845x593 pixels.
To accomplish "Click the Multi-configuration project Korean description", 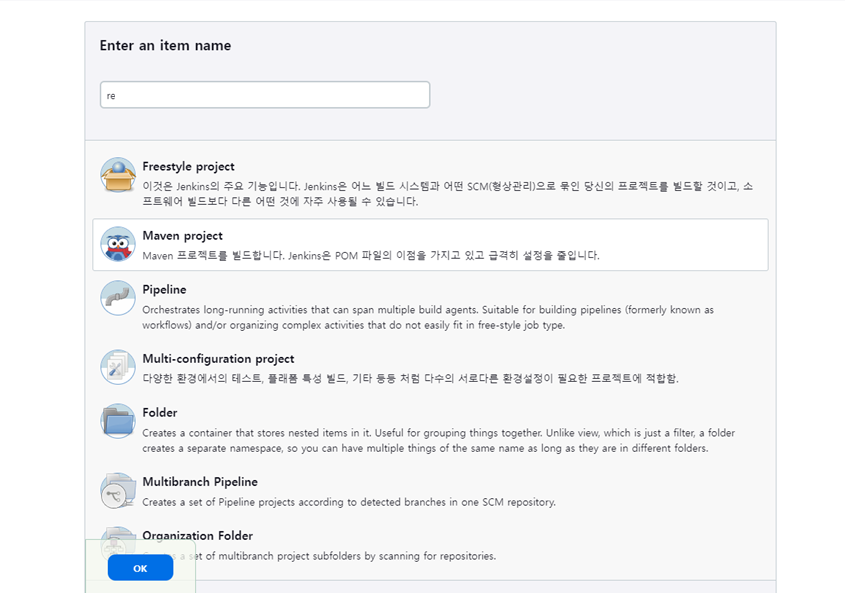I will (410, 378).
